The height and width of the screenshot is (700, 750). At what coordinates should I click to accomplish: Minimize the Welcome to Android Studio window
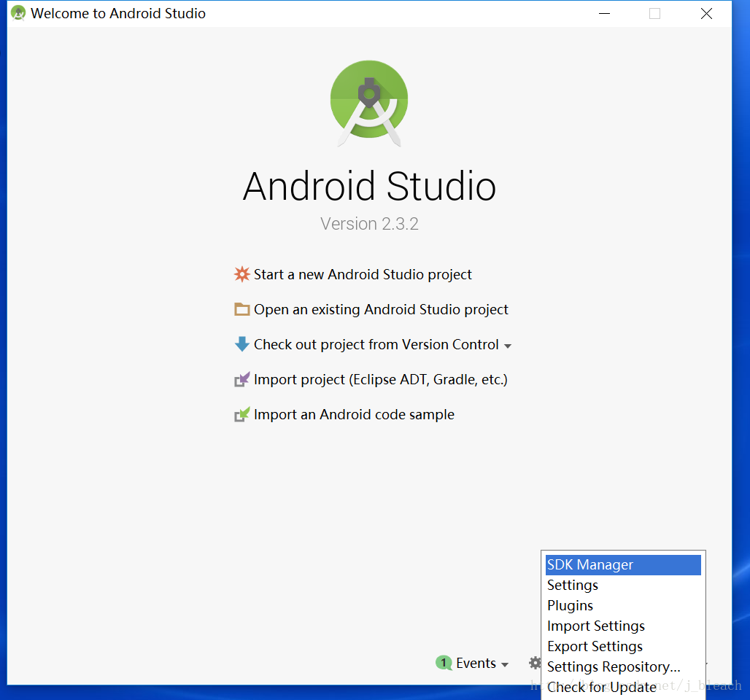point(605,13)
